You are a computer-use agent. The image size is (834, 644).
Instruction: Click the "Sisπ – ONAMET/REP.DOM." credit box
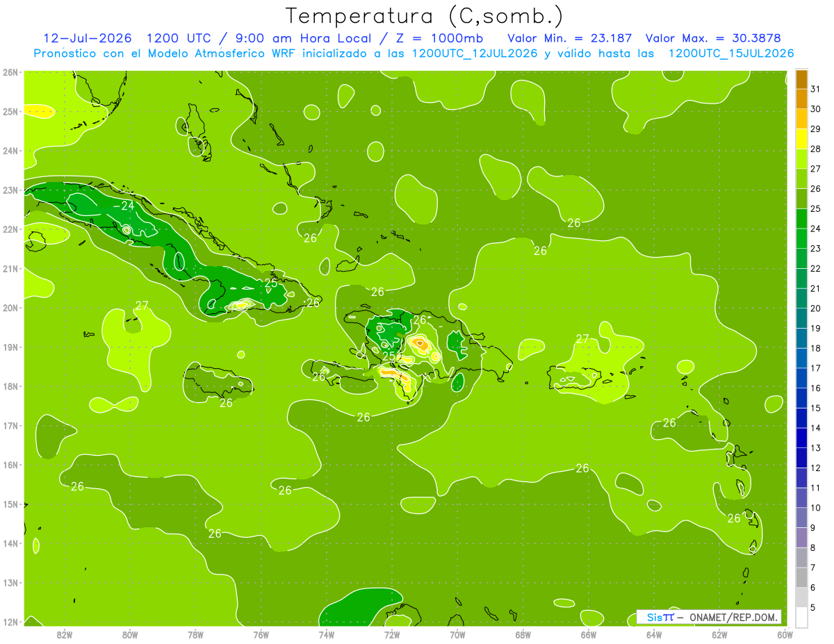pyautogui.click(x=709, y=617)
